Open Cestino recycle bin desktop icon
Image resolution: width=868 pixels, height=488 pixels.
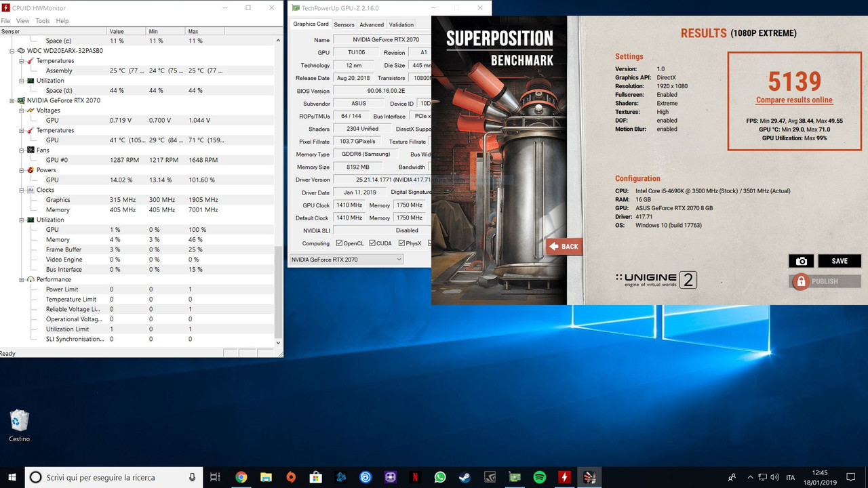(x=20, y=426)
